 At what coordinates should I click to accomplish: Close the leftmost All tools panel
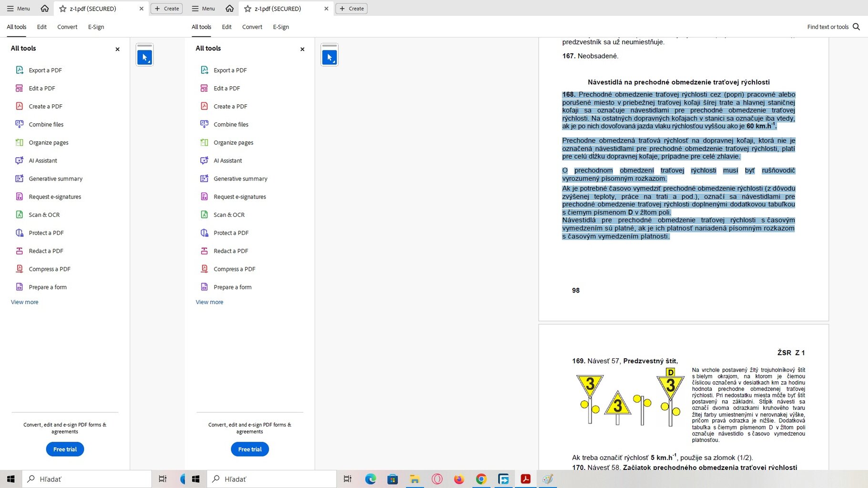pyautogui.click(x=117, y=49)
